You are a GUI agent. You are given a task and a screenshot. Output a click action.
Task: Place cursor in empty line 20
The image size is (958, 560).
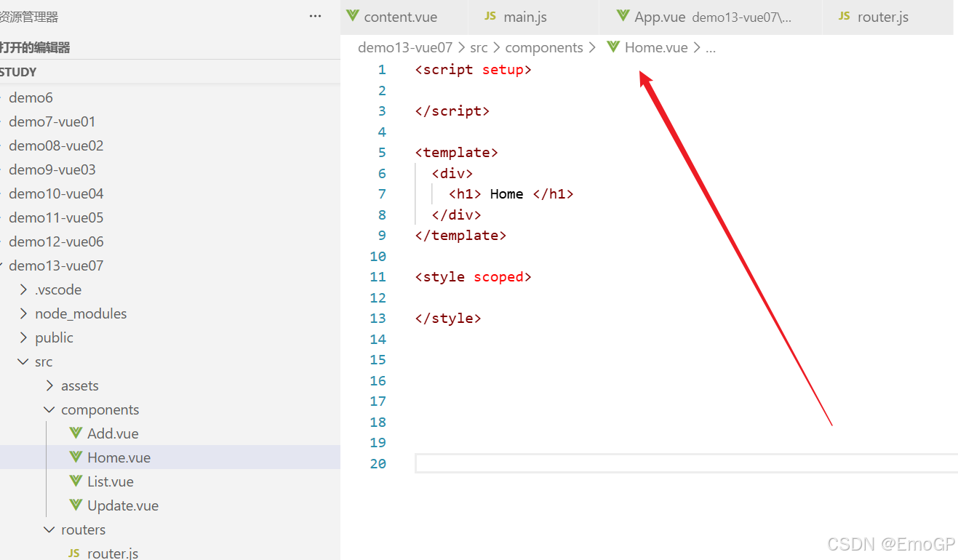[x=686, y=463]
